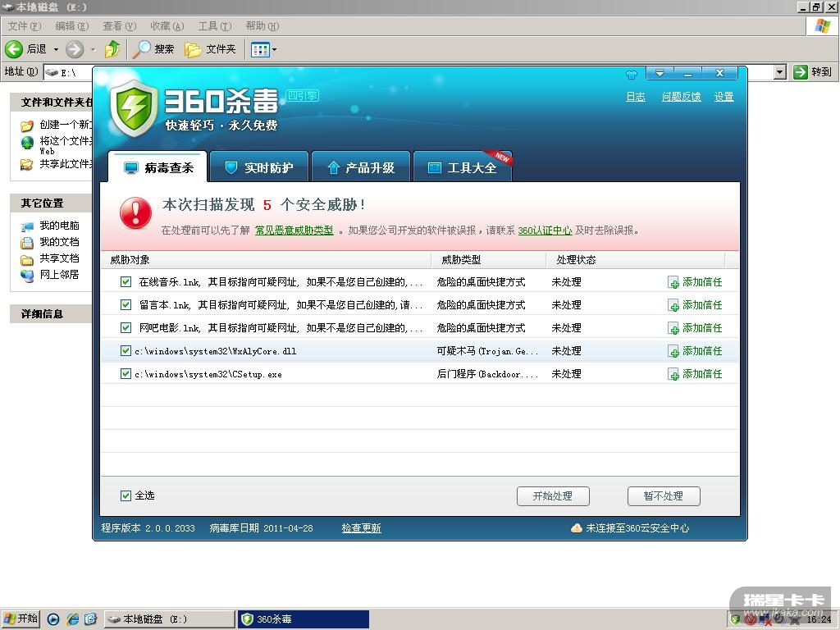Open 我的电脑 in Explorer side panel

click(x=50, y=226)
